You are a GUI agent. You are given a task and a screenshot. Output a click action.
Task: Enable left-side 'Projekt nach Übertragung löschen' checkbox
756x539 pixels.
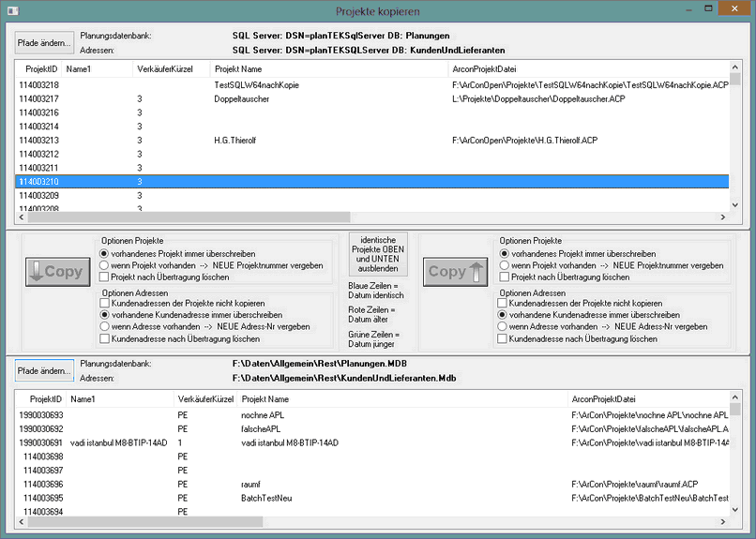point(105,277)
